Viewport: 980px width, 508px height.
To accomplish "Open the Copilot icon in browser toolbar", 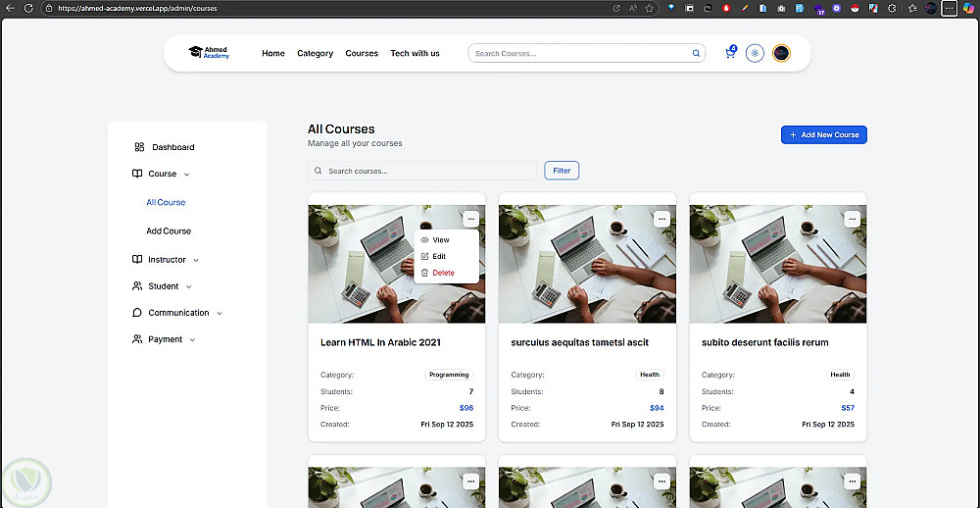I will tap(969, 9).
